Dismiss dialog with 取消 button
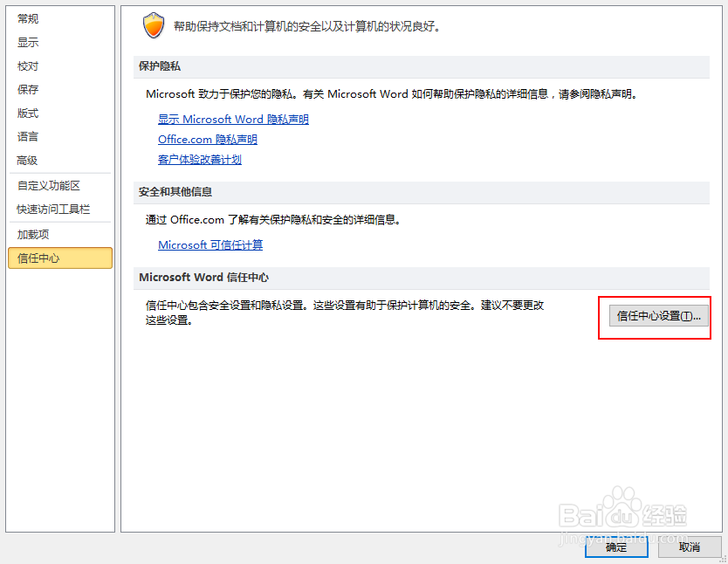Viewport: 728px width, 564px height. [690, 547]
